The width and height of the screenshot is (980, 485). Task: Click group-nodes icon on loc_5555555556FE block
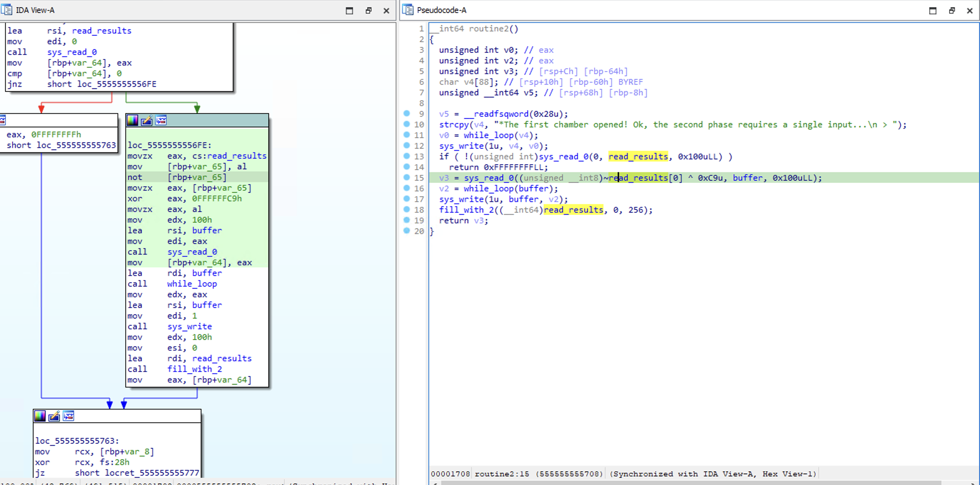(x=161, y=121)
